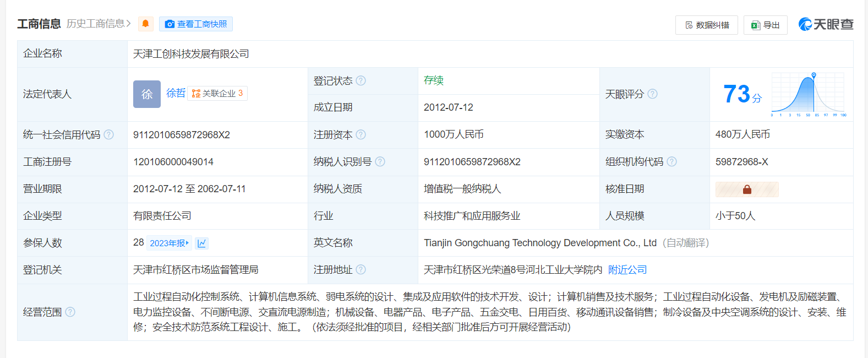Click the orange bell alert icon
Screen dimensions: 868x358
[146, 24]
